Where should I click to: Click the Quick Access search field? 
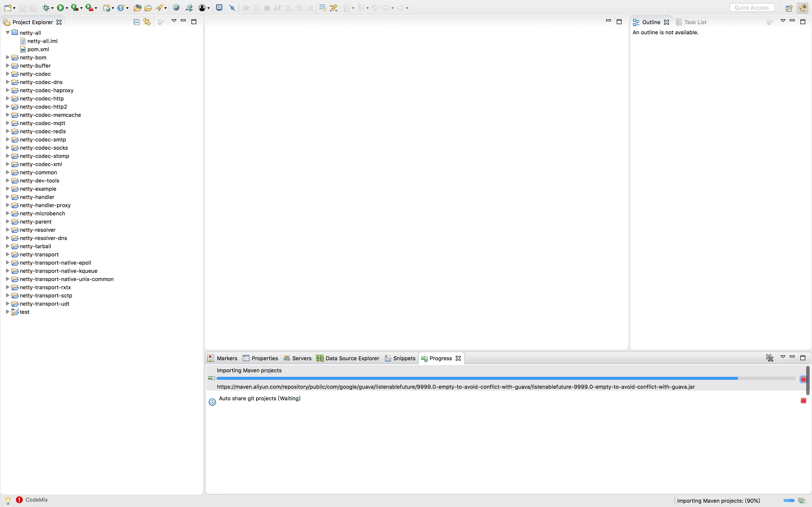click(752, 8)
